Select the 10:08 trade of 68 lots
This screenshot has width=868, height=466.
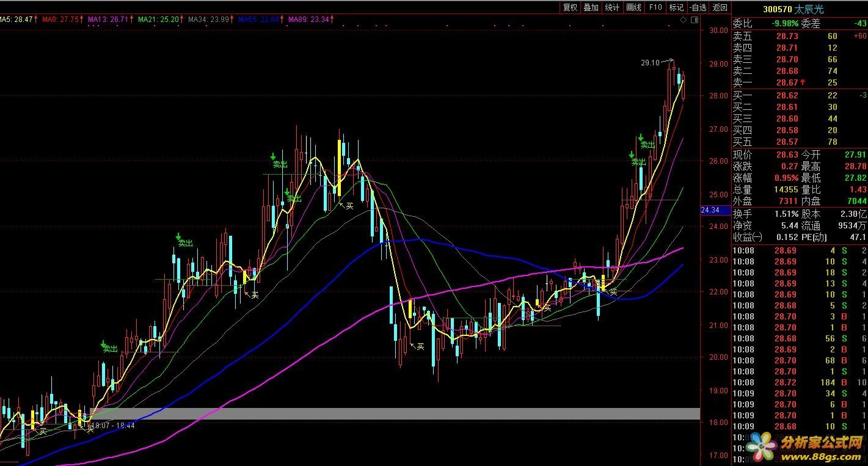pos(800,360)
